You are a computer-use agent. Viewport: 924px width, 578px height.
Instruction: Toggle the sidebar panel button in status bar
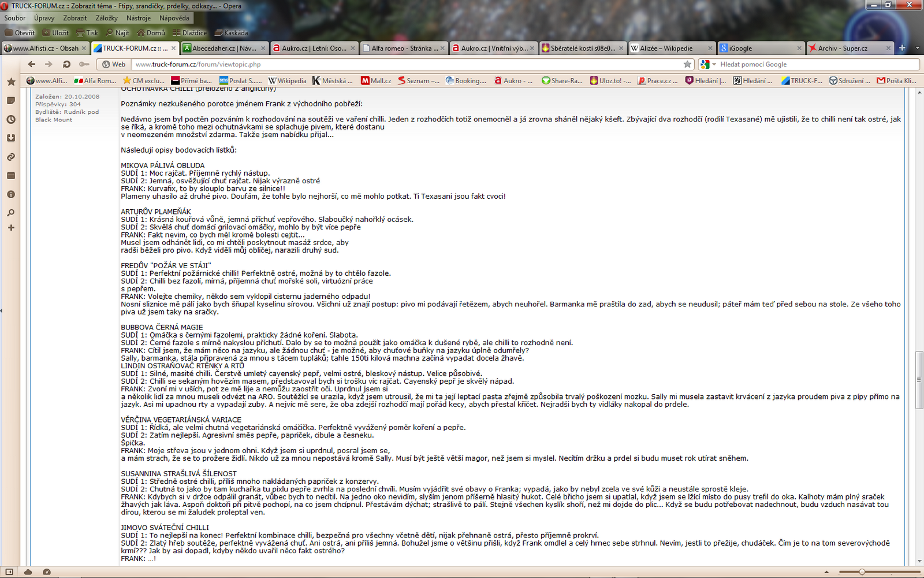point(9,572)
